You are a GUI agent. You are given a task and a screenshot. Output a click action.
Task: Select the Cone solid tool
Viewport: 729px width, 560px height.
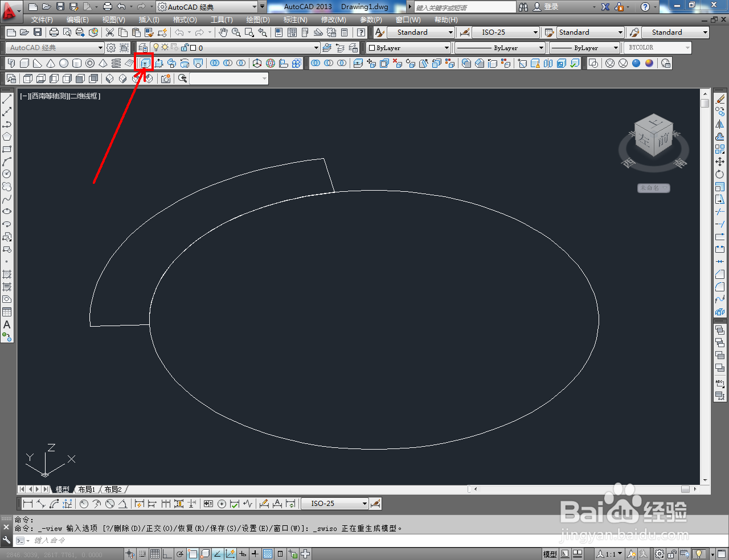[51, 63]
